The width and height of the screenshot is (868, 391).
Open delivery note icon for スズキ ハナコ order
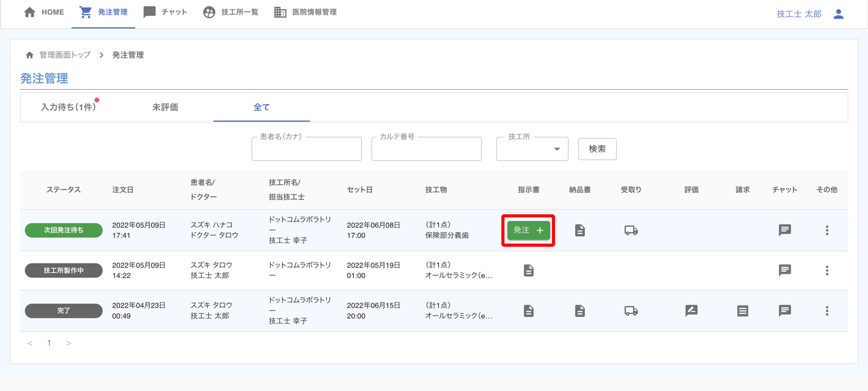click(x=580, y=231)
